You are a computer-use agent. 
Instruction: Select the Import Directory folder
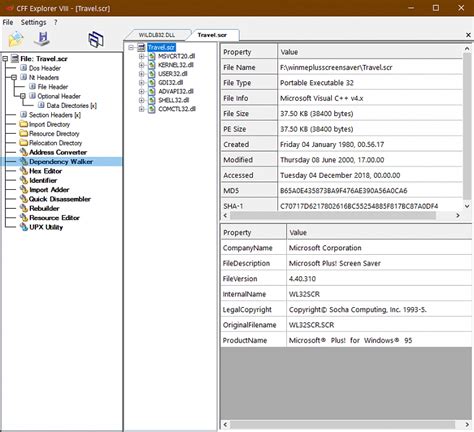pos(49,124)
